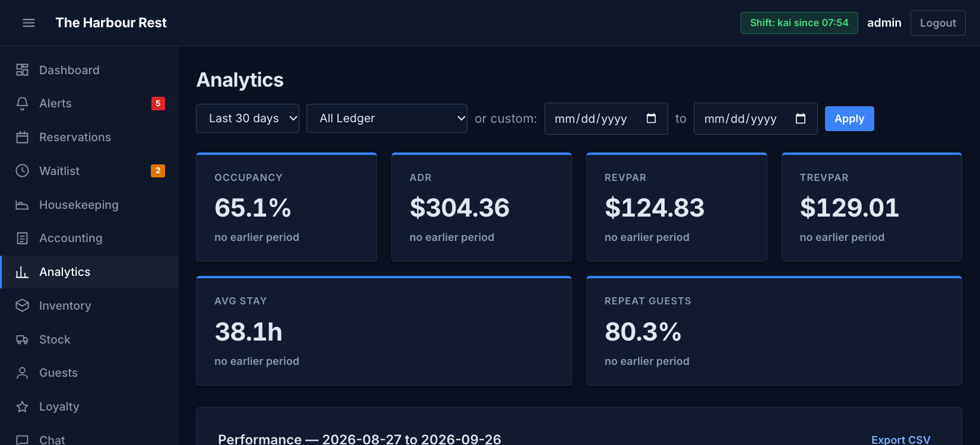
Task: Open Reservations from the sidebar
Action: pos(89,137)
